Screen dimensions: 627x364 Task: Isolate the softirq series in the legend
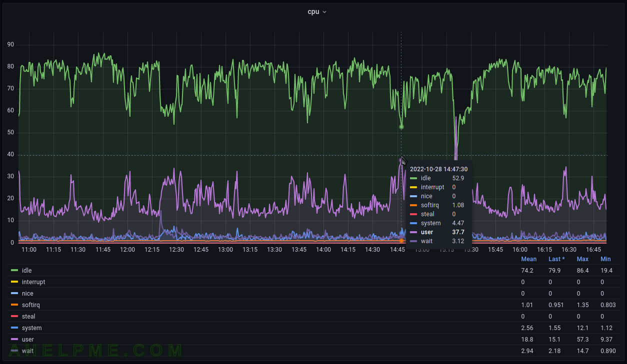click(x=31, y=305)
